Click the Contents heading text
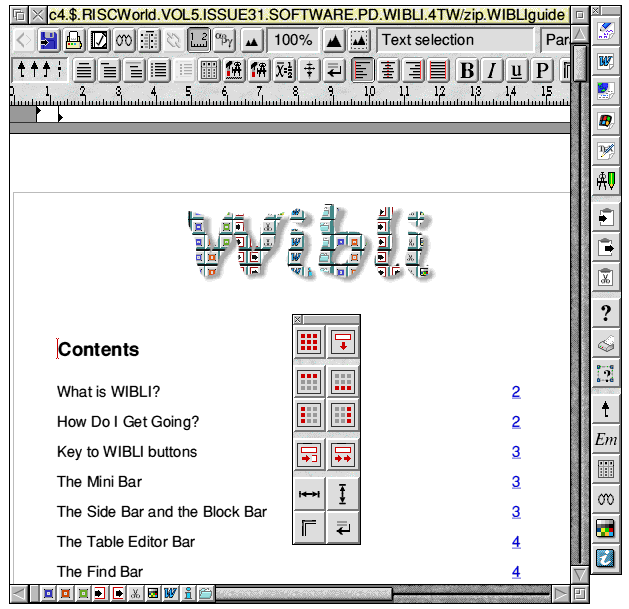The image size is (629, 609). pos(98,350)
